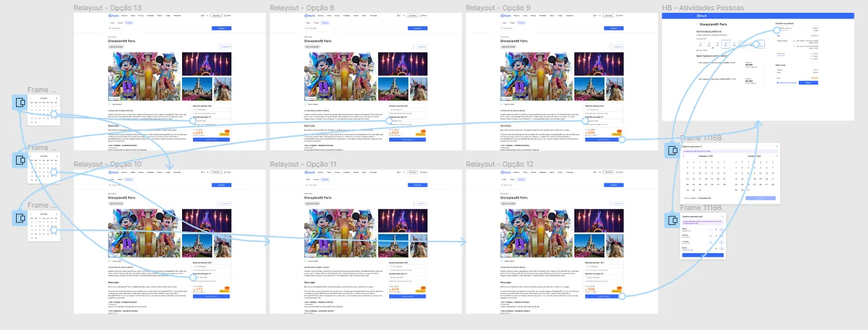The image size is (868, 330).
Task: Click Disneyland® Paris title in HB - Atividades Pessoas
Action: point(714,24)
